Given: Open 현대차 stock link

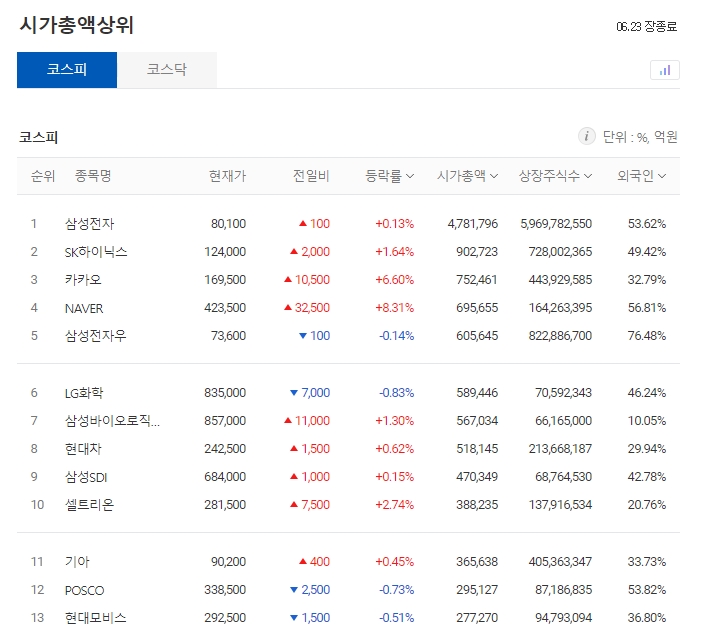Looking at the screenshot, I should click(83, 448).
